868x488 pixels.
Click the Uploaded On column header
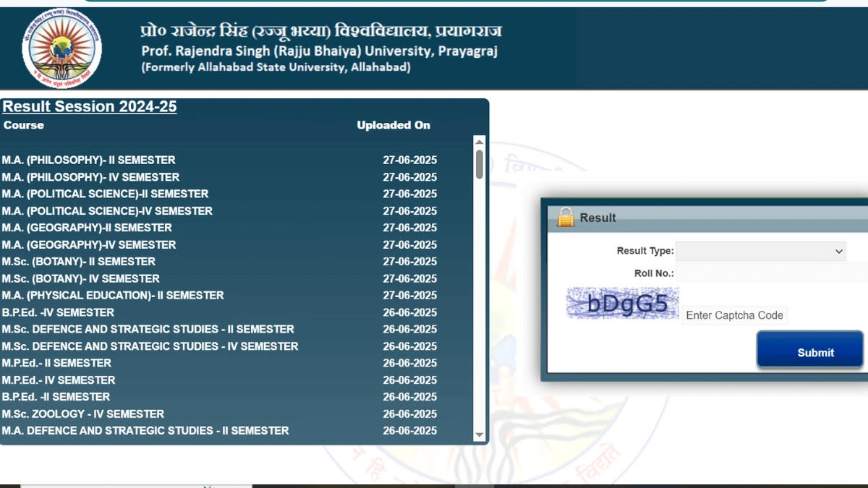(393, 125)
